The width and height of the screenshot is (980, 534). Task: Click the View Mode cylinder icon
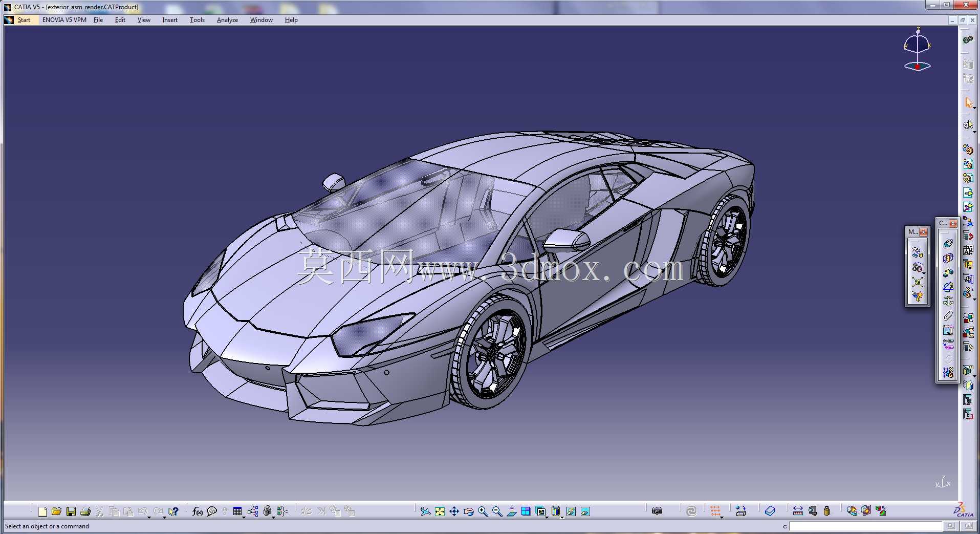click(x=556, y=511)
